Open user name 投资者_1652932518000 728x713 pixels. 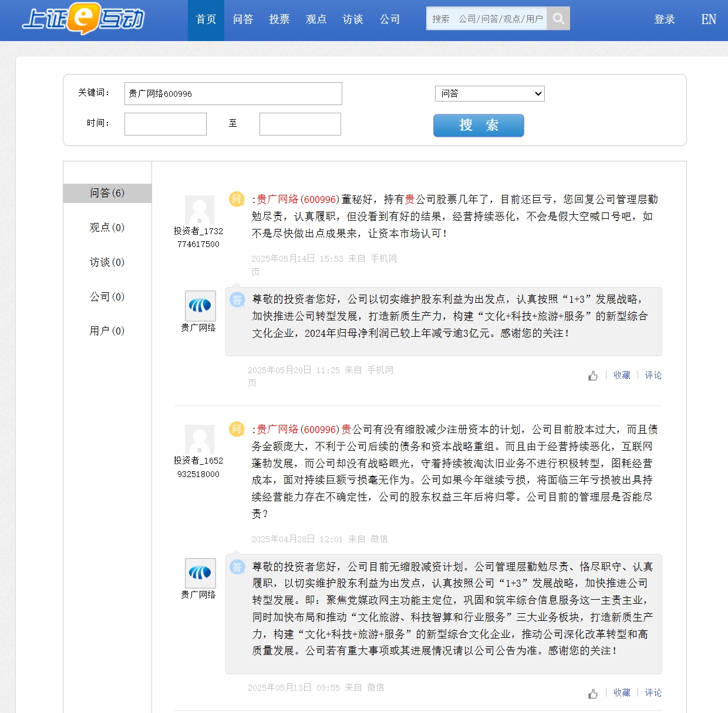coord(198,468)
